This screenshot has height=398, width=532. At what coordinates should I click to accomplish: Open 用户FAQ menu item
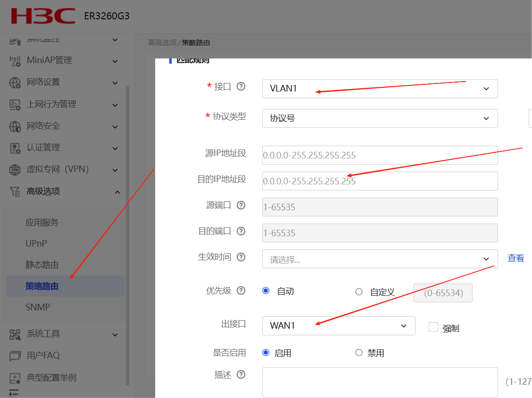coord(43,356)
